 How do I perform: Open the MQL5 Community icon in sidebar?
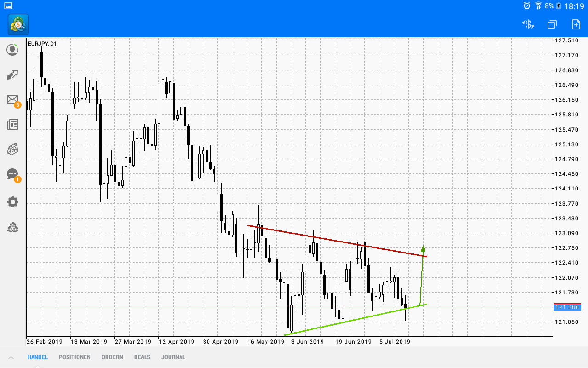(12, 227)
